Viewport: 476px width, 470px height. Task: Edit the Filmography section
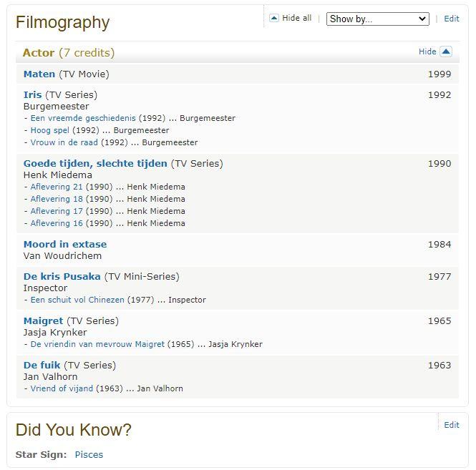[452, 19]
